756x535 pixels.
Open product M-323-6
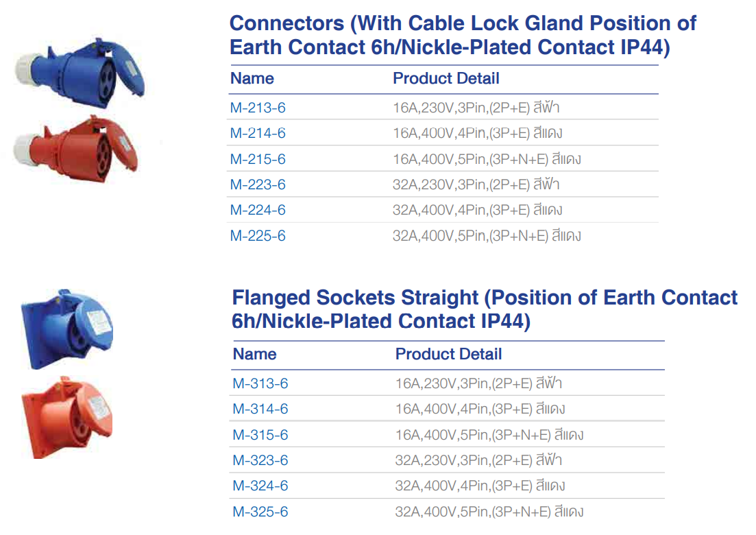click(x=260, y=460)
